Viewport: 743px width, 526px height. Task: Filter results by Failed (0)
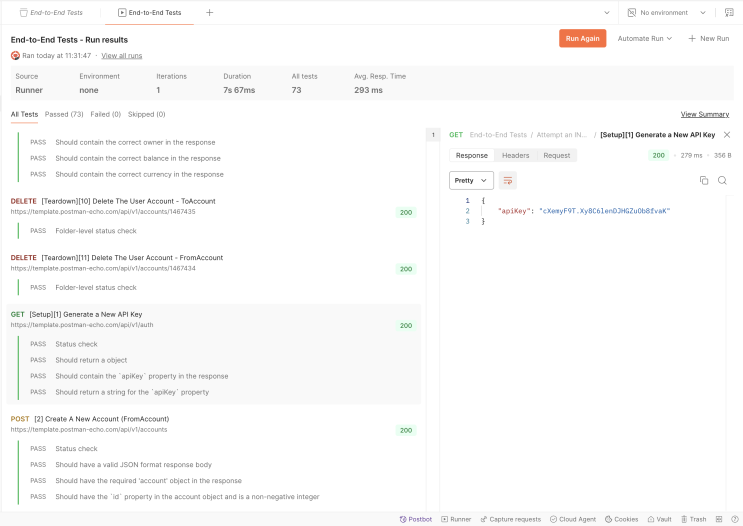click(x=106, y=114)
